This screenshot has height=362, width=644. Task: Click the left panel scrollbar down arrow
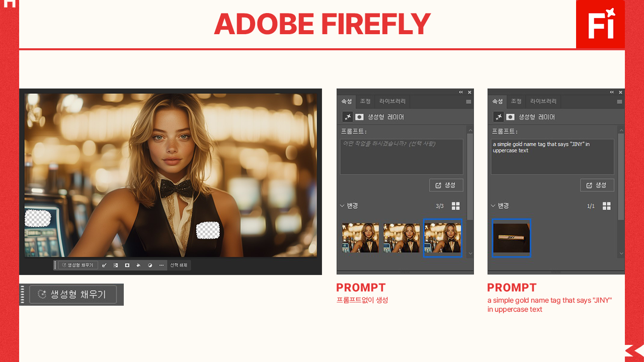[470, 254]
